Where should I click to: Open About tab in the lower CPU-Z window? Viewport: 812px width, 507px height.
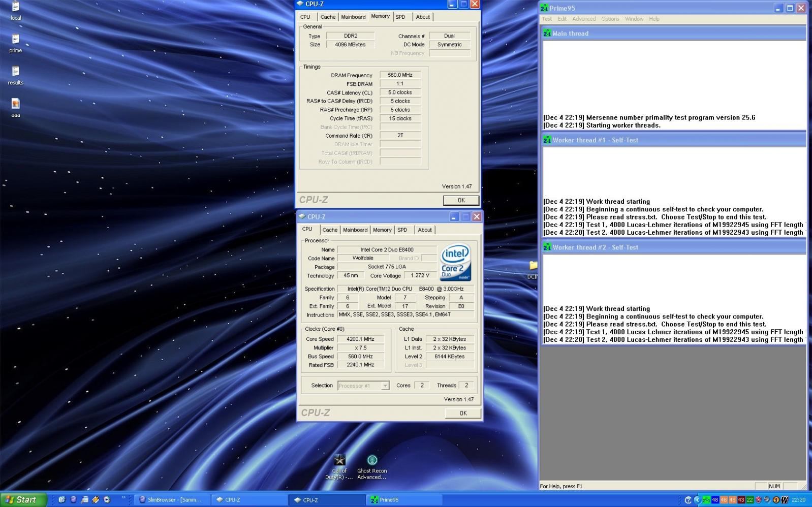tap(425, 230)
